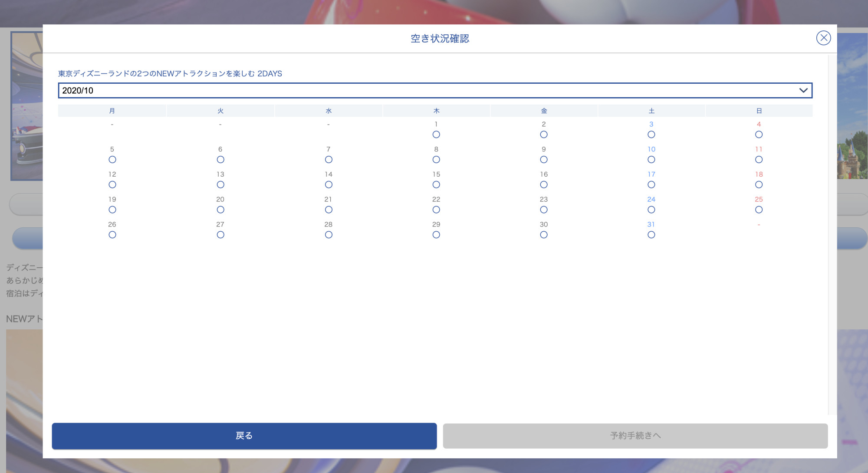
Task: Pick the availability mark for the 22nd
Action: pyautogui.click(x=436, y=210)
